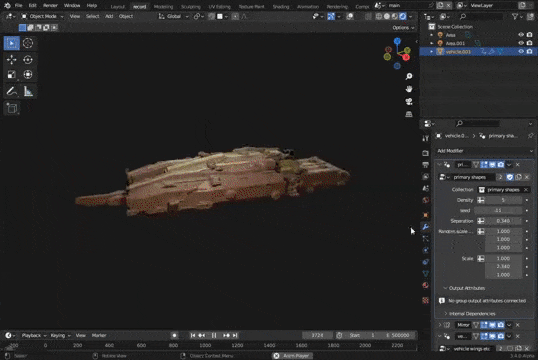Open the Render menu
538x360 pixels.
coord(50,5)
